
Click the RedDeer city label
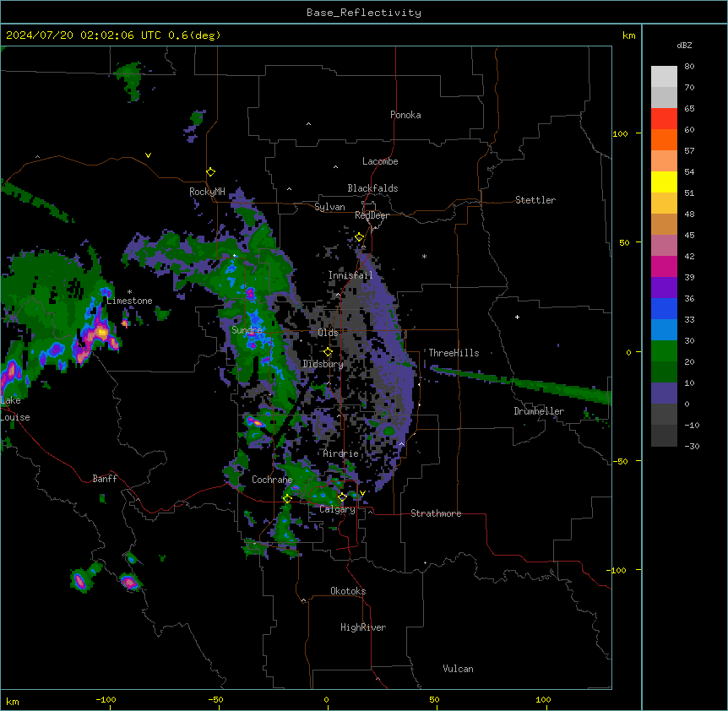[x=372, y=215]
